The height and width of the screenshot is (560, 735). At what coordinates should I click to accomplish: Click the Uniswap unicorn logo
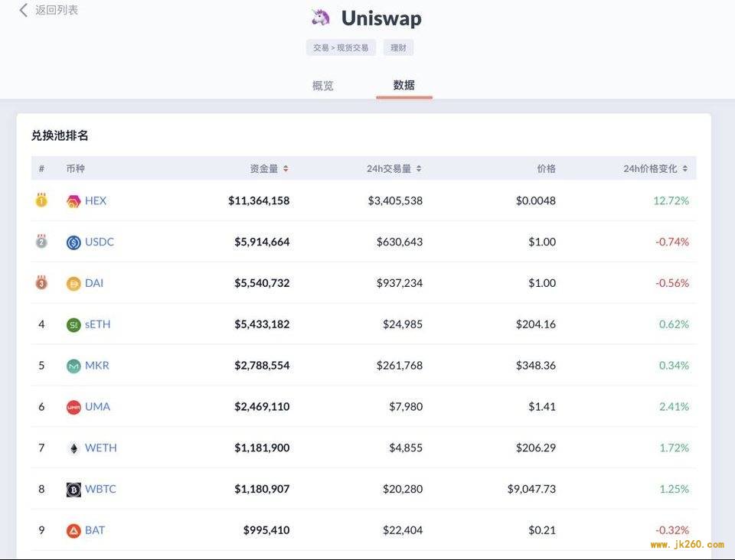321,18
